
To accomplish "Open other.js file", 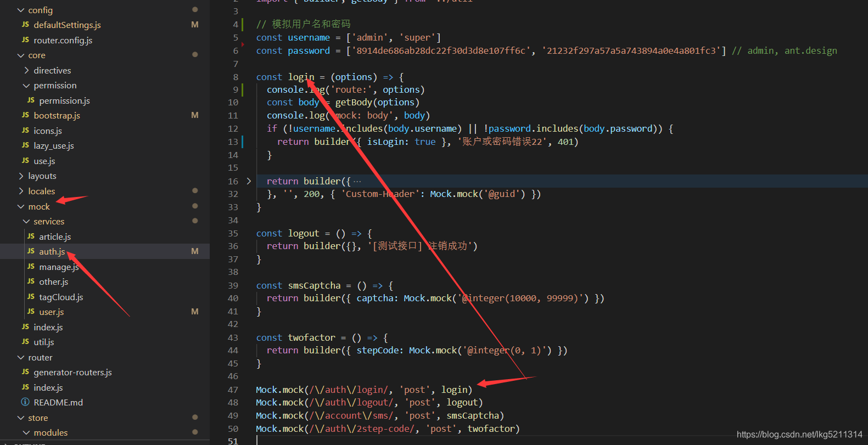I will [x=54, y=281].
